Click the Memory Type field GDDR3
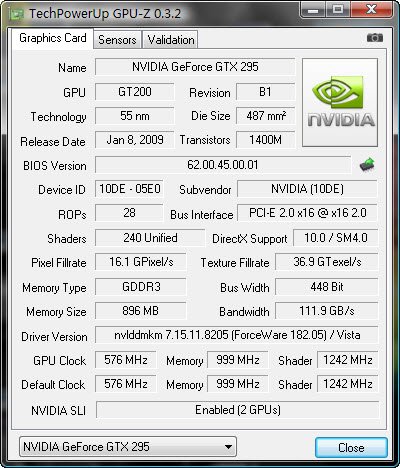The width and height of the screenshot is (400, 468). (x=141, y=287)
